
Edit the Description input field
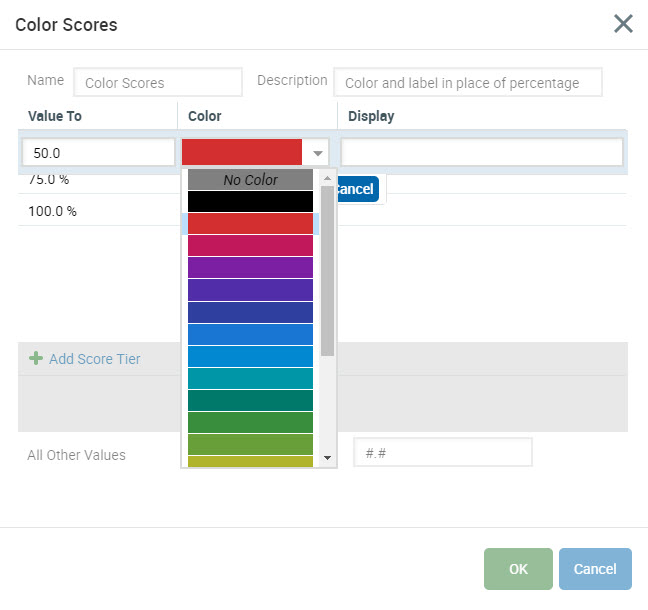pos(467,83)
